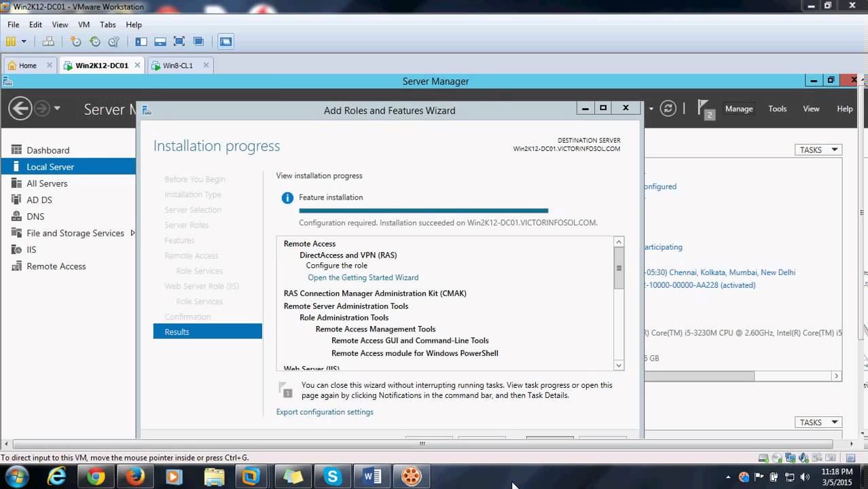Expand File and Storage Services arrow

click(132, 233)
